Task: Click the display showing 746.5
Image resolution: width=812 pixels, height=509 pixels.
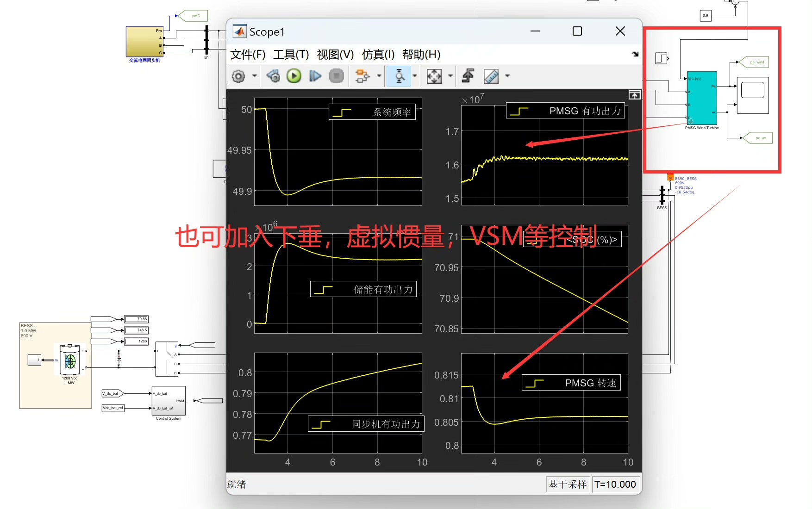Action: [x=137, y=330]
